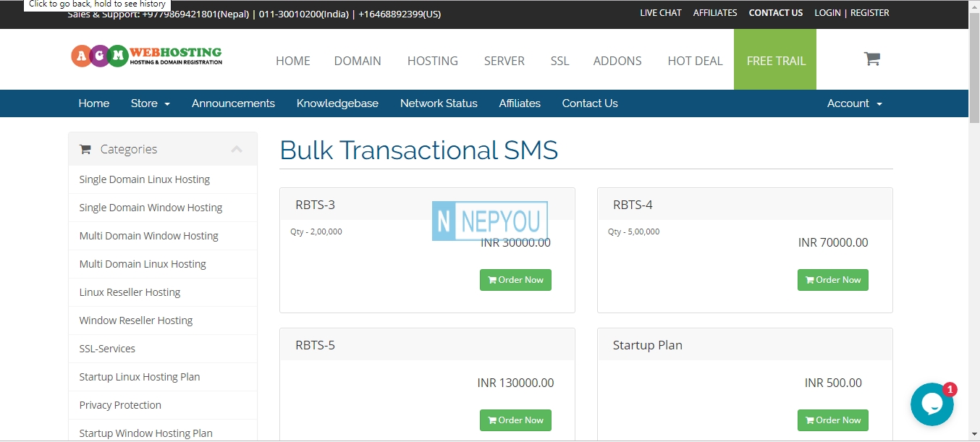Screen dimensions: 980x442
Task: Select SSL-Services category
Action: click(107, 349)
